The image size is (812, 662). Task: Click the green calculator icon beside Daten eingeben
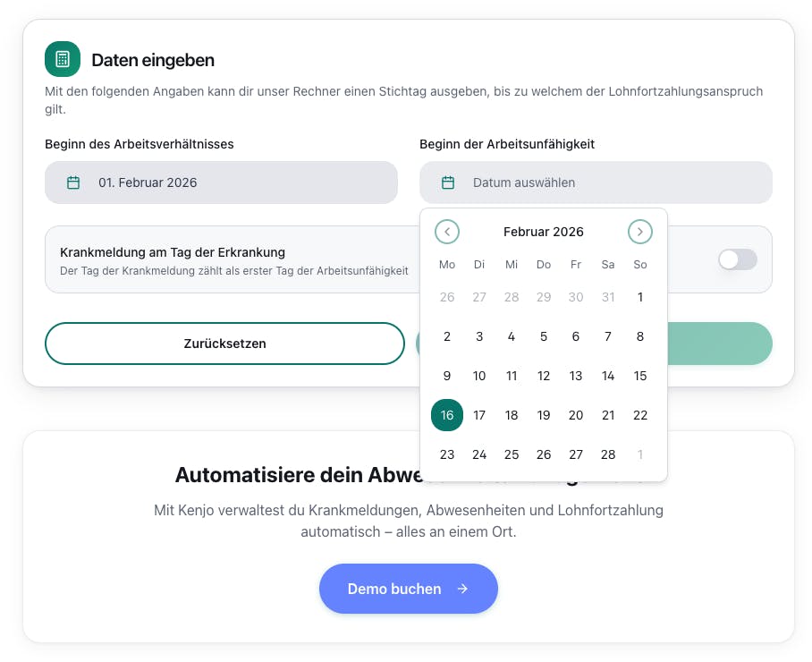point(63,59)
